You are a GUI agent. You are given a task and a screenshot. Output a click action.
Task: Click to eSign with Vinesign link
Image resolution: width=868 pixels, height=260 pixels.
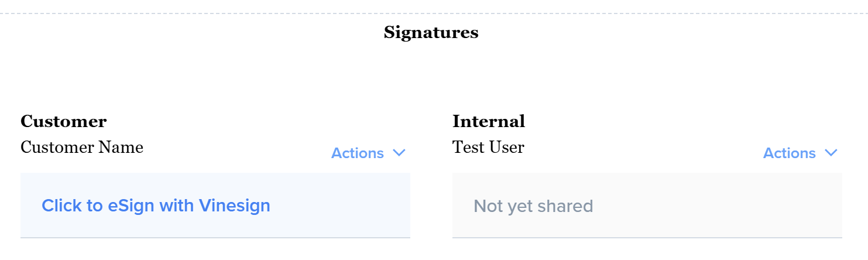coord(156,206)
